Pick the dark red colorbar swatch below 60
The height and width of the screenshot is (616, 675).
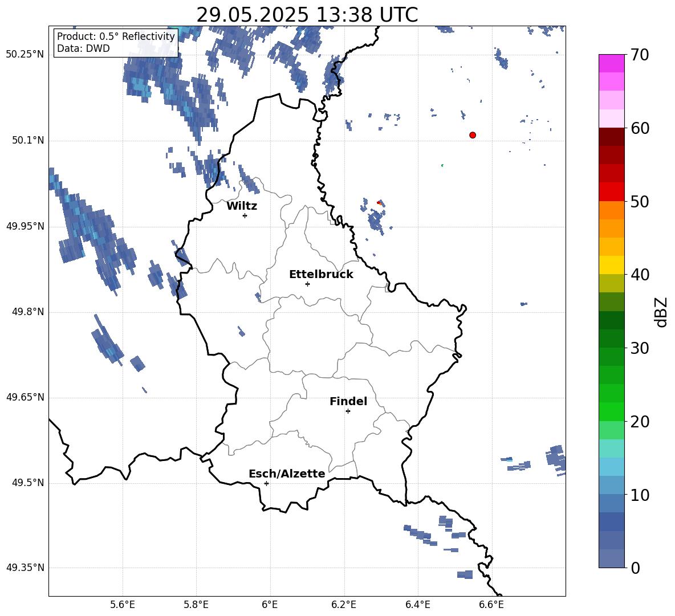pyautogui.click(x=611, y=137)
